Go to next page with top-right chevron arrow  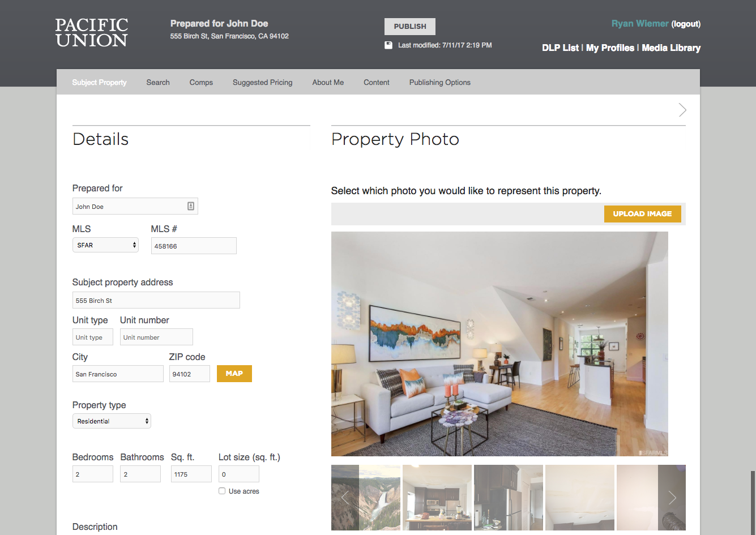682,110
